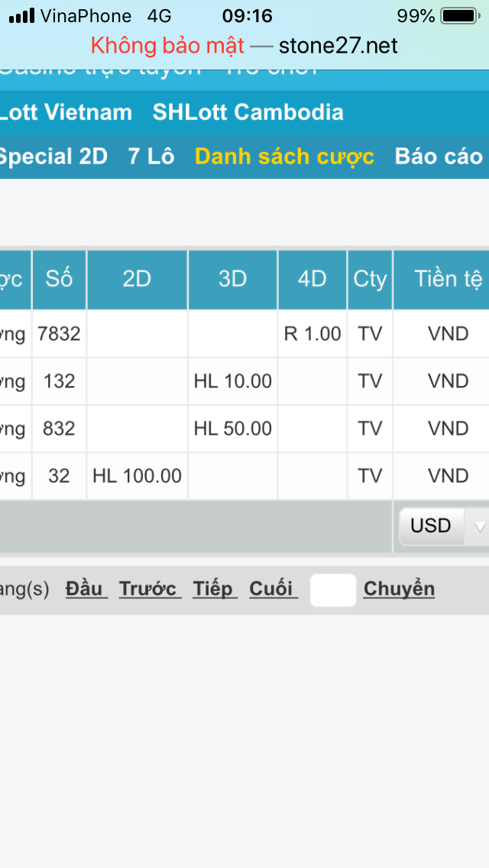Open the 7 Lô tab

point(151,157)
